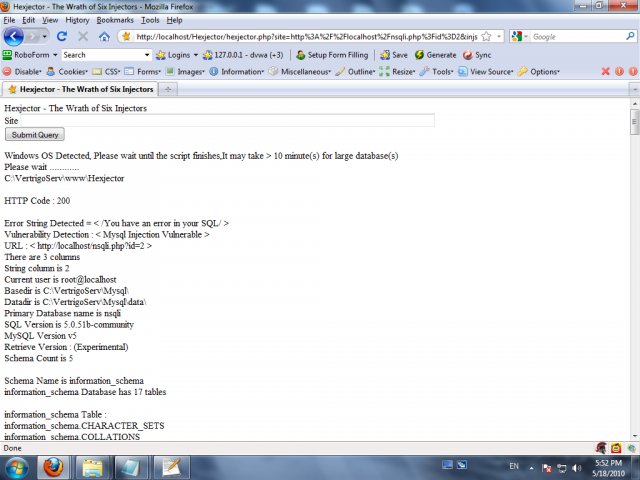Expand the RoboForm Search box dropdown arrow
640x480 pixels.
click(147, 55)
